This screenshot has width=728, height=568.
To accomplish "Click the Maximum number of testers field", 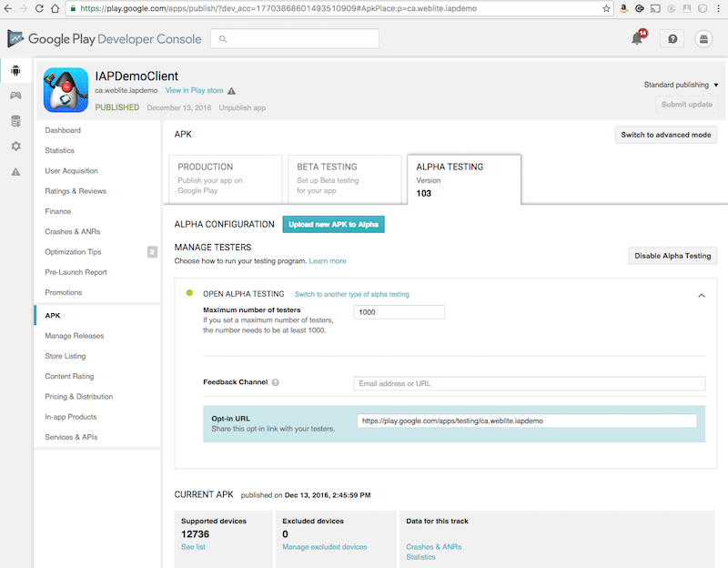I will tap(399, 312).
